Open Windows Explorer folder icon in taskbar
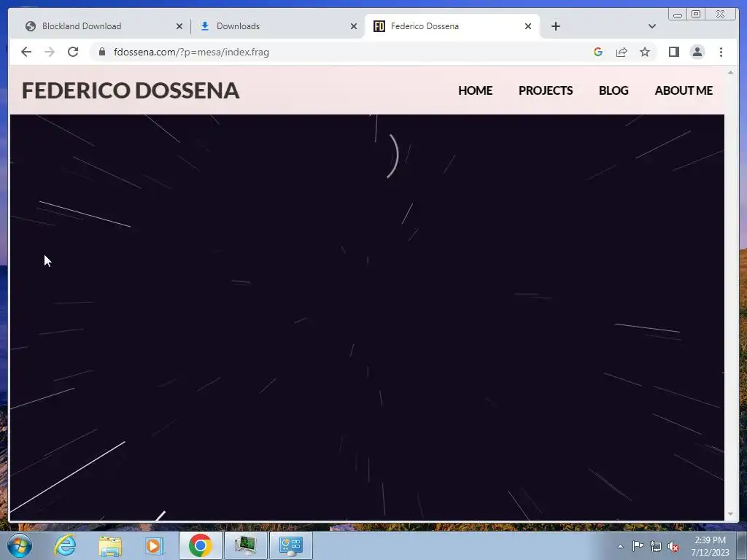This screenshot has width=747, height=560. pos(110,545)
